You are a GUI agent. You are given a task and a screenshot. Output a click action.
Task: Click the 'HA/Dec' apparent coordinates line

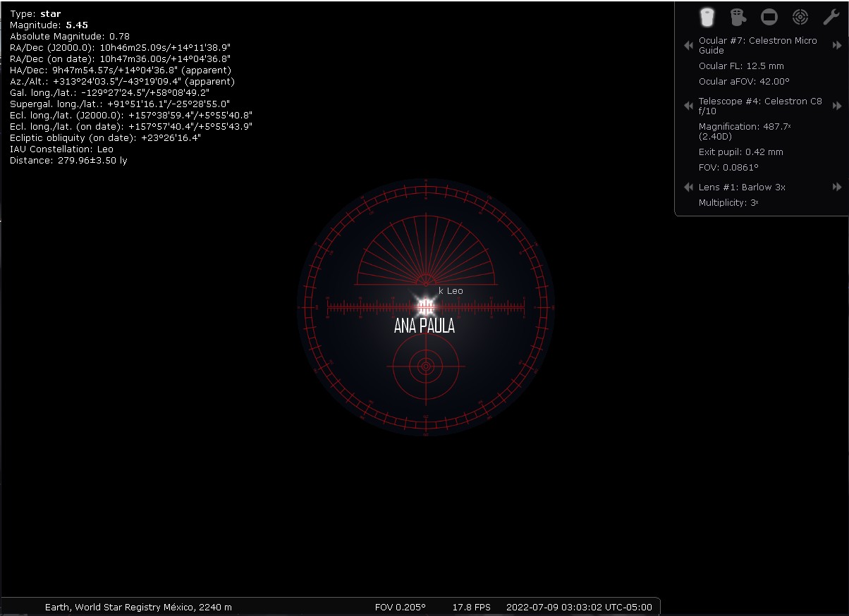(x=121, y=70)
